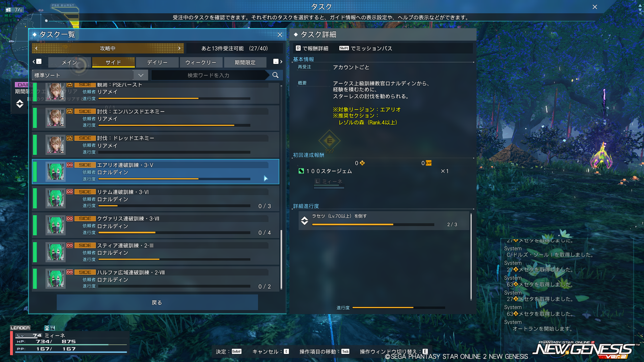Click infinity icon on ハルファ広域連破訓練・2-VIII
This screenshot has width=644, height=362.
click(70, 273)
